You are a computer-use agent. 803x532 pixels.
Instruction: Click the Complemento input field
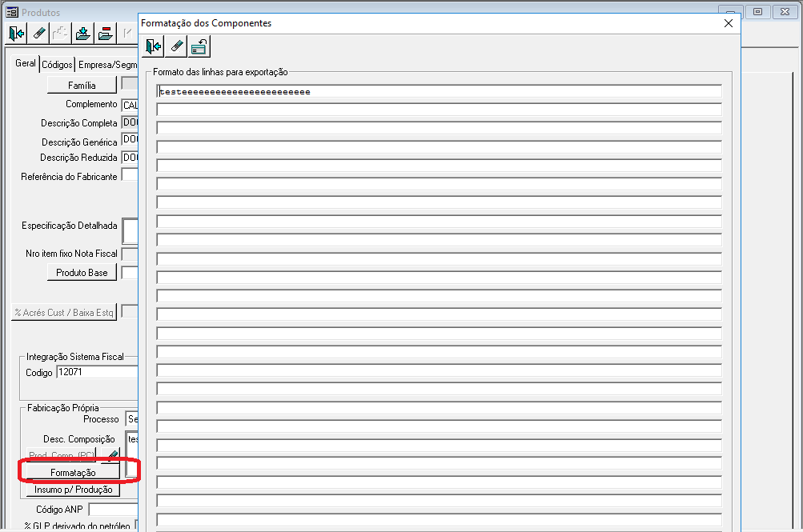tap(130, 105)
